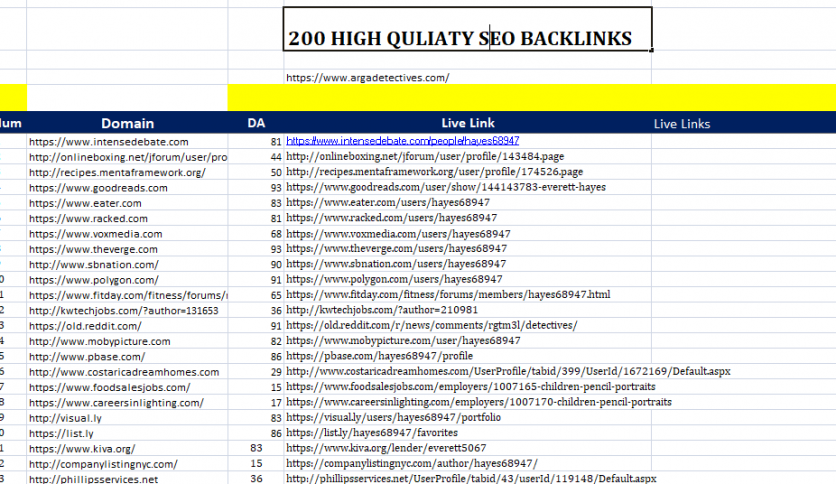Viewport: 836px width, 484px height.
Task: Click the onlineboxing.net profile 143484.page link cell
Action: pyautogui.click(x=425, y=156)
